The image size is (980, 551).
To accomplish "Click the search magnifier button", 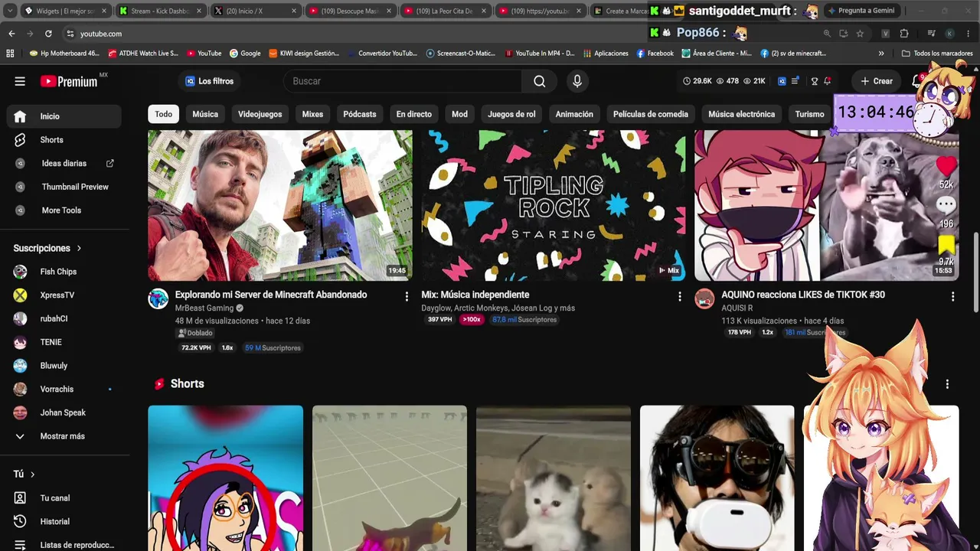I will [x=540, y=81].
